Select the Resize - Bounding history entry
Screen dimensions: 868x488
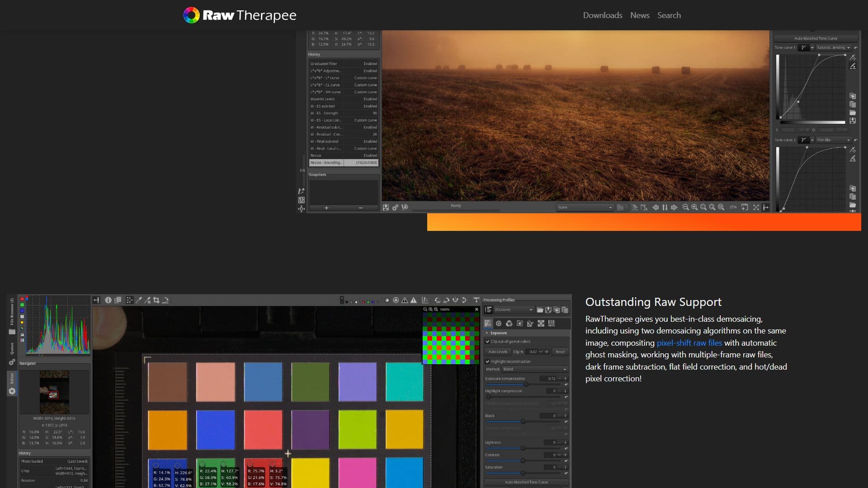point(344,163)
